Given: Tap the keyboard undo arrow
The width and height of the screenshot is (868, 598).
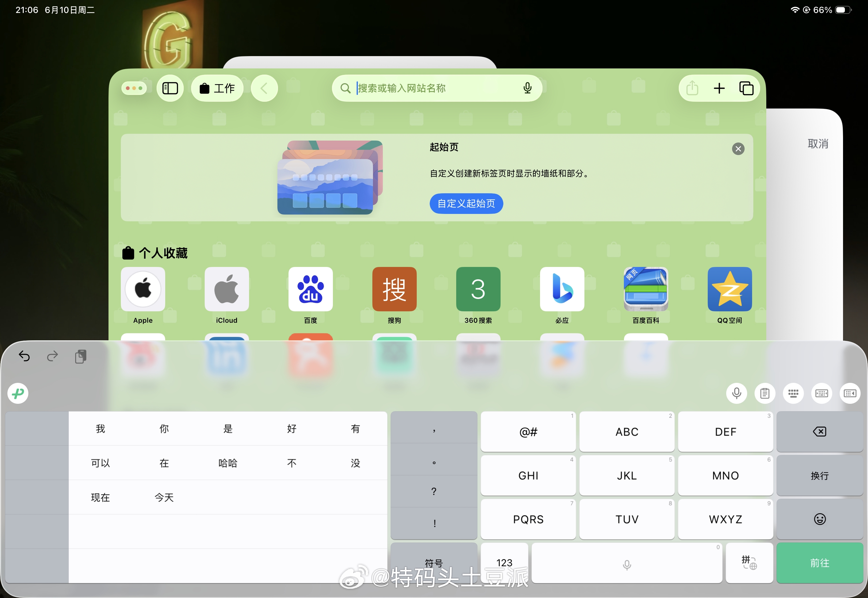Looking at the screenshot, I should click(24, 356).
